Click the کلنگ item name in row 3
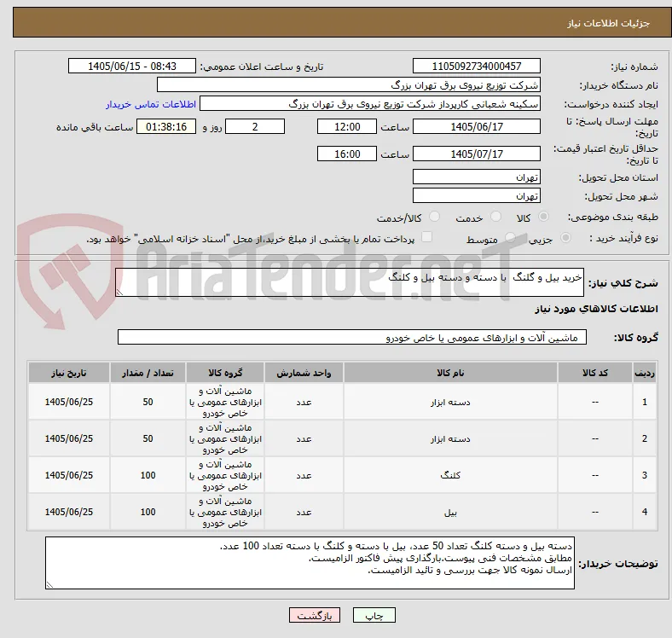The height and width of the screenshot is (638, 672). (450, 475)
